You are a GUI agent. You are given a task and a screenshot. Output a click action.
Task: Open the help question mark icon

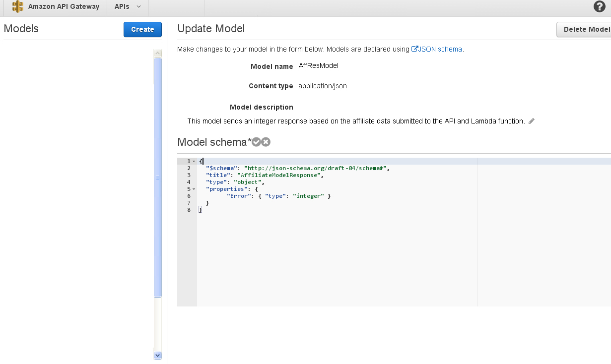[x=600, y=7]
